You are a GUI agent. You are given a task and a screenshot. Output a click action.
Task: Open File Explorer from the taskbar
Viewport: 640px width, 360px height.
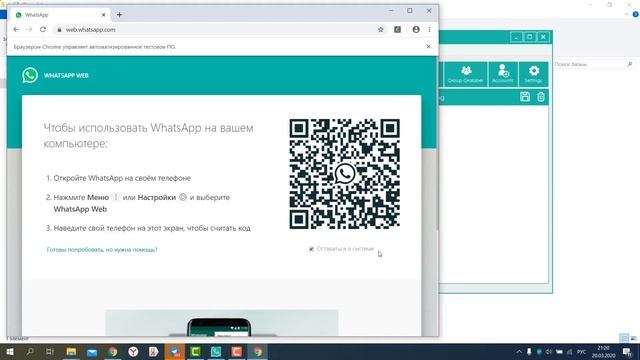pyautogui.click(x=71, y=351)
